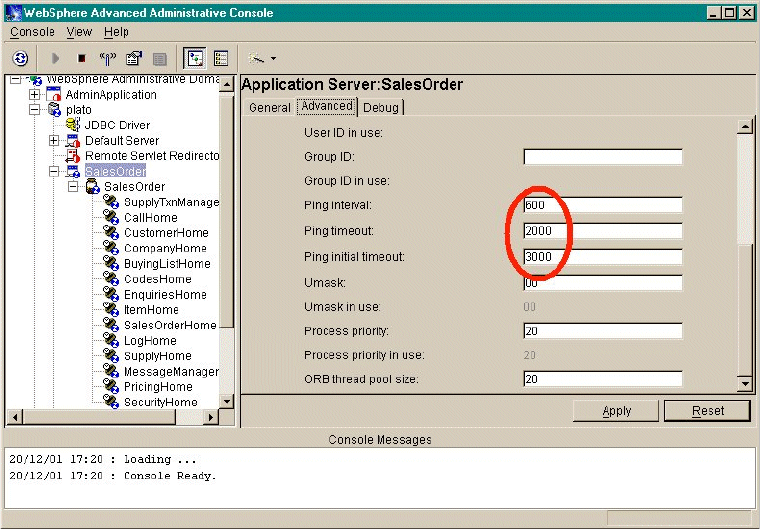Toggle the Type view toolbar button
This screenshot has height=529, width=760.
point(221,58)
